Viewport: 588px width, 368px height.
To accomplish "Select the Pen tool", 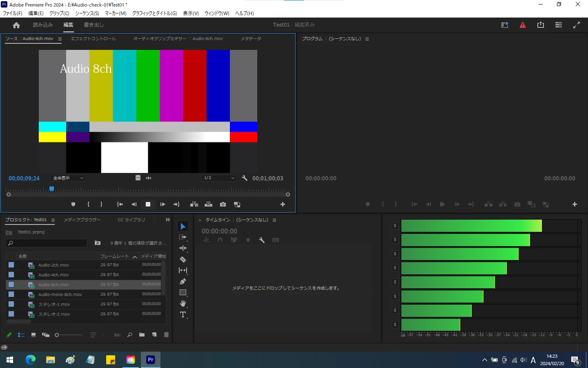I will [x=183, y=281].
